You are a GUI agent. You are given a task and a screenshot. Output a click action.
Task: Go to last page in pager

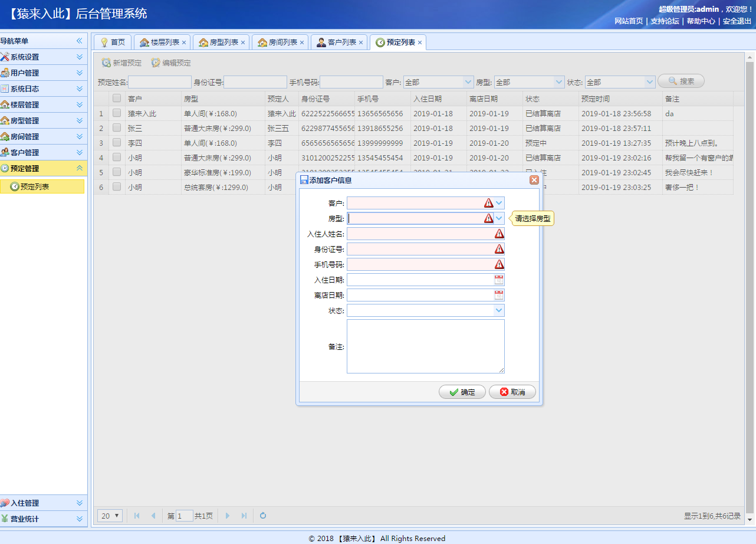click(x=244, y=516)
